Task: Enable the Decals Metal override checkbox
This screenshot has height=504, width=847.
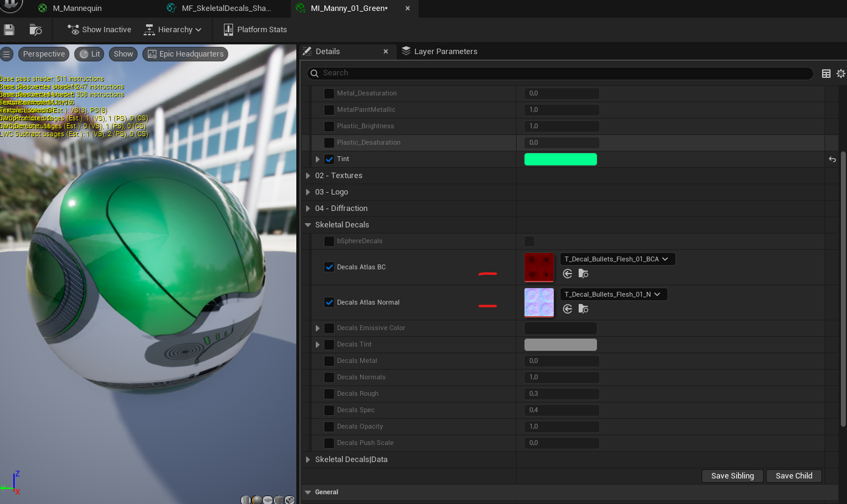Action: [329, 361]
